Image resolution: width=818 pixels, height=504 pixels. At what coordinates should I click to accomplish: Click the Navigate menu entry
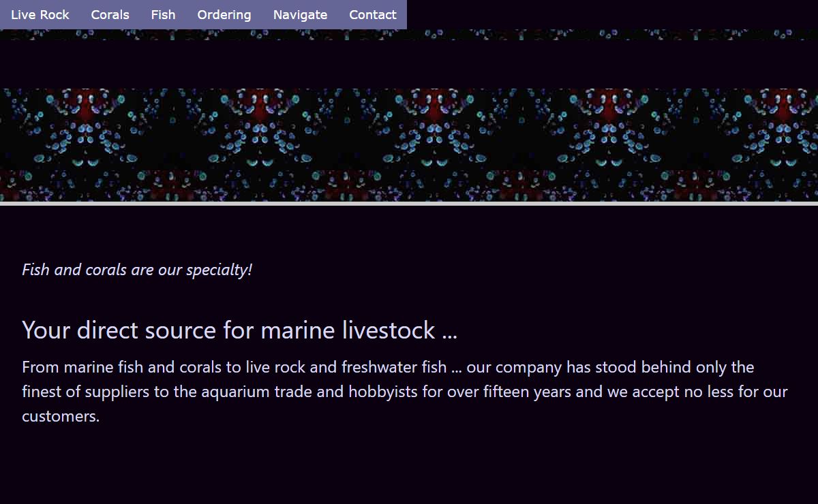300,14
